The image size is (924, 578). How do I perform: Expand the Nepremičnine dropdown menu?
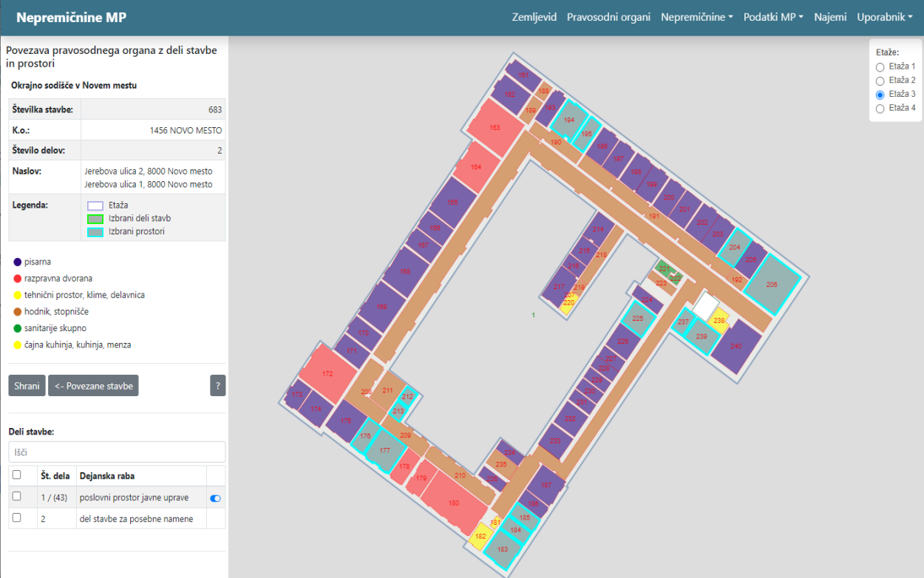point(697,17)
